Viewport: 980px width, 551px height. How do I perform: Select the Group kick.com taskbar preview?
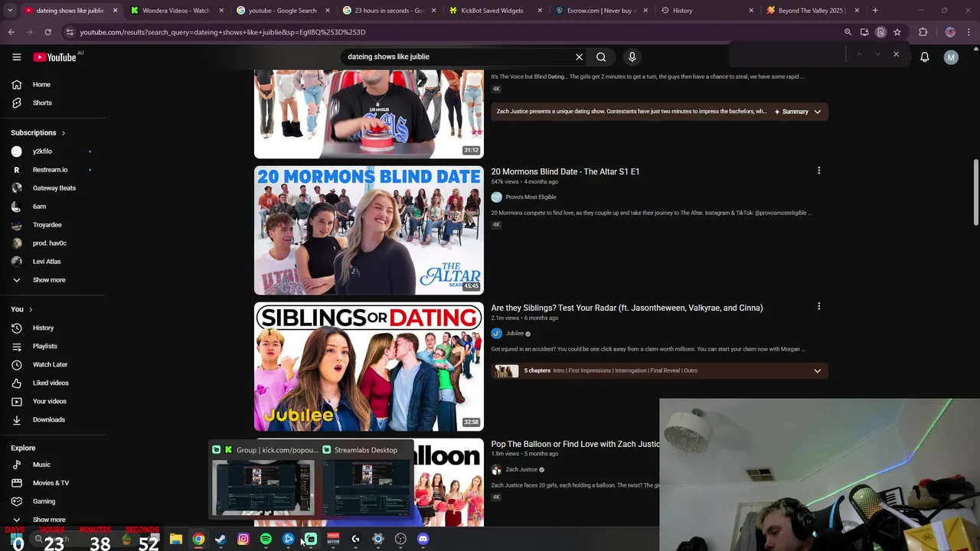(263, 481)
